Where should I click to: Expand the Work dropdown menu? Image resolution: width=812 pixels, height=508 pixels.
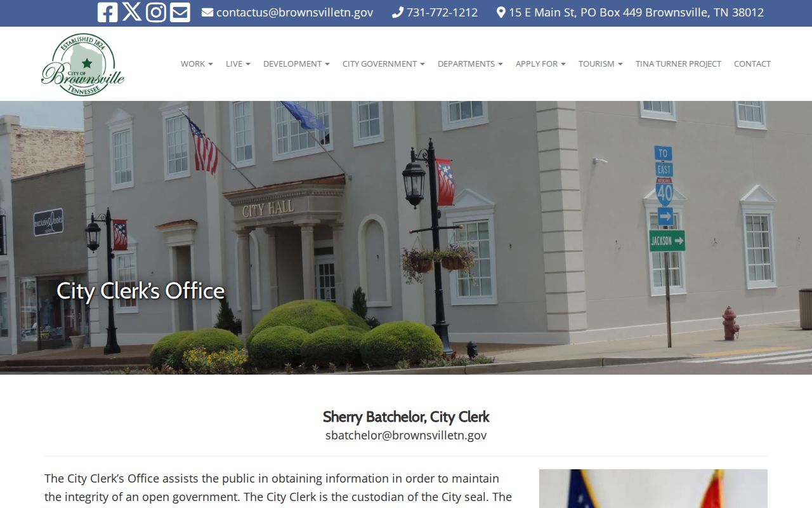[197, 63]
